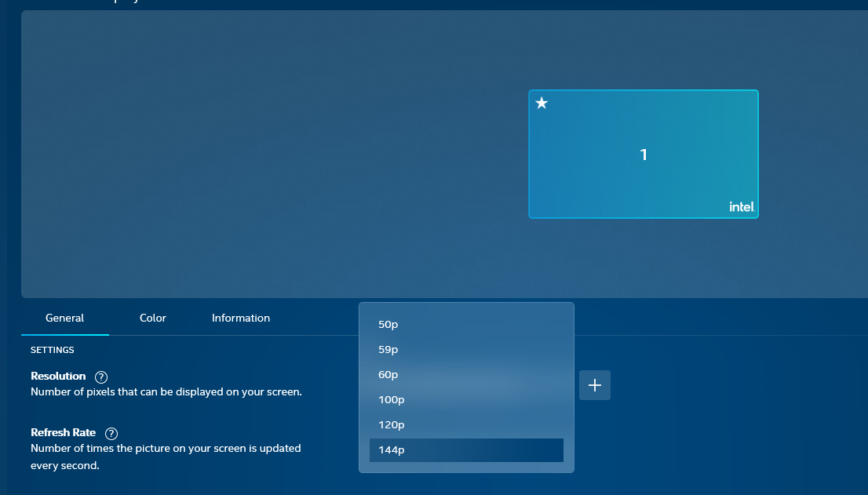This screenshot has width=868, height=495.
Task: Click empty space in display arrangement area
Action: coord(235,157)
